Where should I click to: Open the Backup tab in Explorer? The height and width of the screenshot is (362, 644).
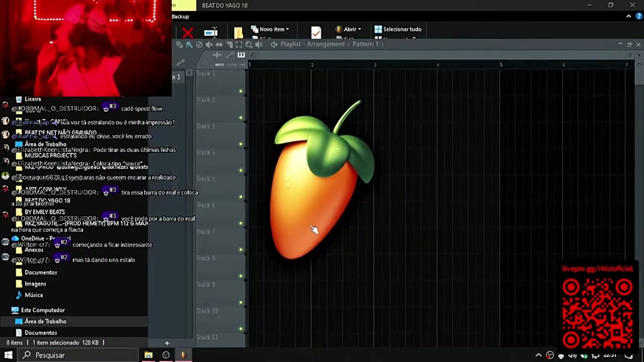[x=180, y=17]
